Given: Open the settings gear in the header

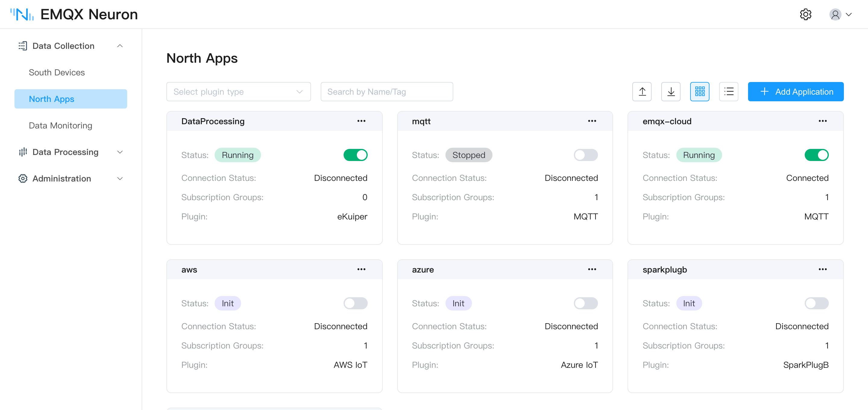Looking at the screenshot, I should (805, 14).
